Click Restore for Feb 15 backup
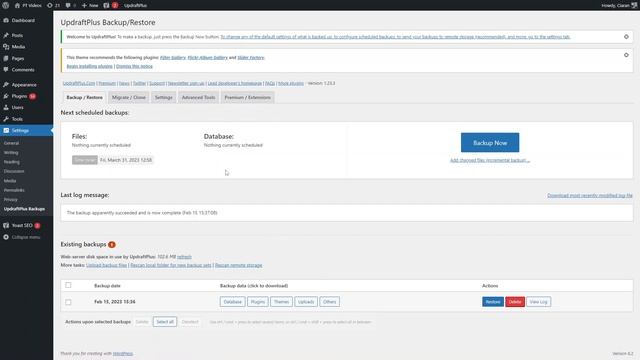The height and width of the screenshot is (360, 640). 493,302
